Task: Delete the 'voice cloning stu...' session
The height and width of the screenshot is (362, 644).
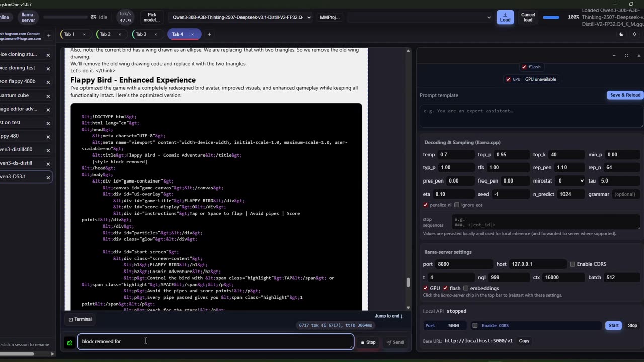Action: pyautogui.click(x=48, y=55)
